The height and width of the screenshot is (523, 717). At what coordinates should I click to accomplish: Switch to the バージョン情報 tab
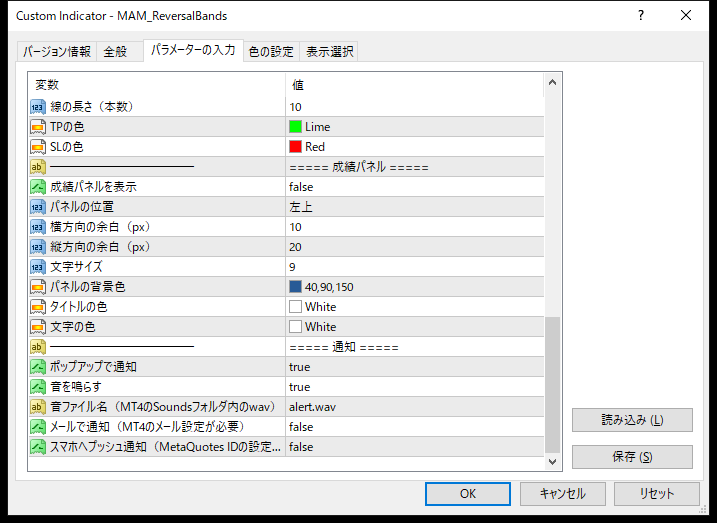tap(57, 52)
